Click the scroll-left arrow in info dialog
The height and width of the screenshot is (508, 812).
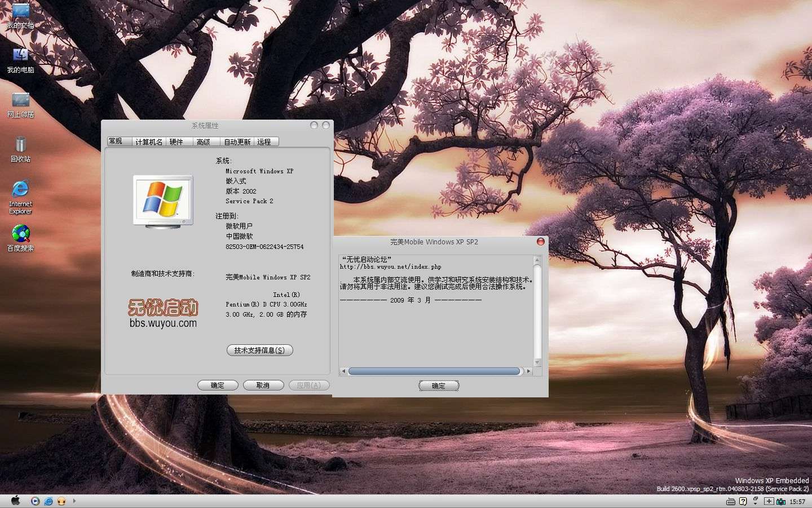pos(343,371)
